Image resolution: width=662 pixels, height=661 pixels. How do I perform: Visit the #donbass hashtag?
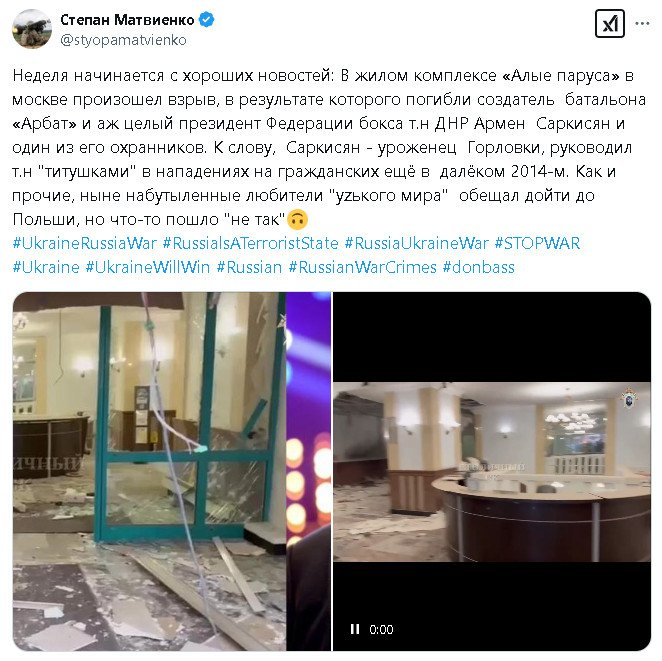pyautogui.click(x=478, y=268)
